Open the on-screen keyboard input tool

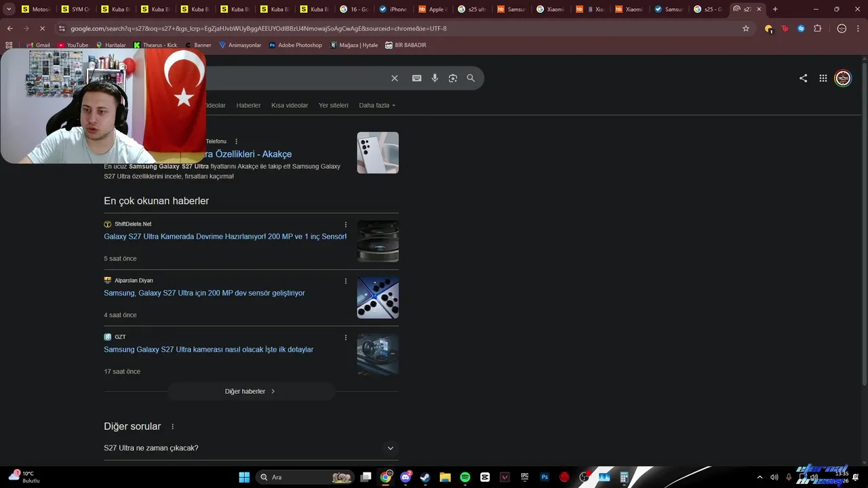click(416, 78)
